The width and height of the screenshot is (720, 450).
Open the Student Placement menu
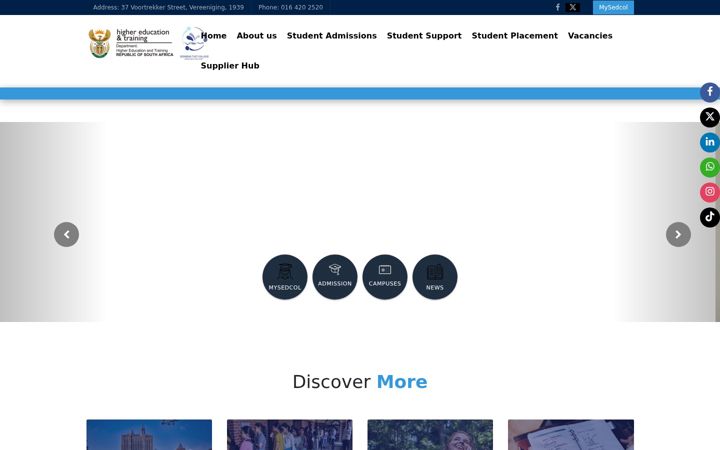click(514, 36)
